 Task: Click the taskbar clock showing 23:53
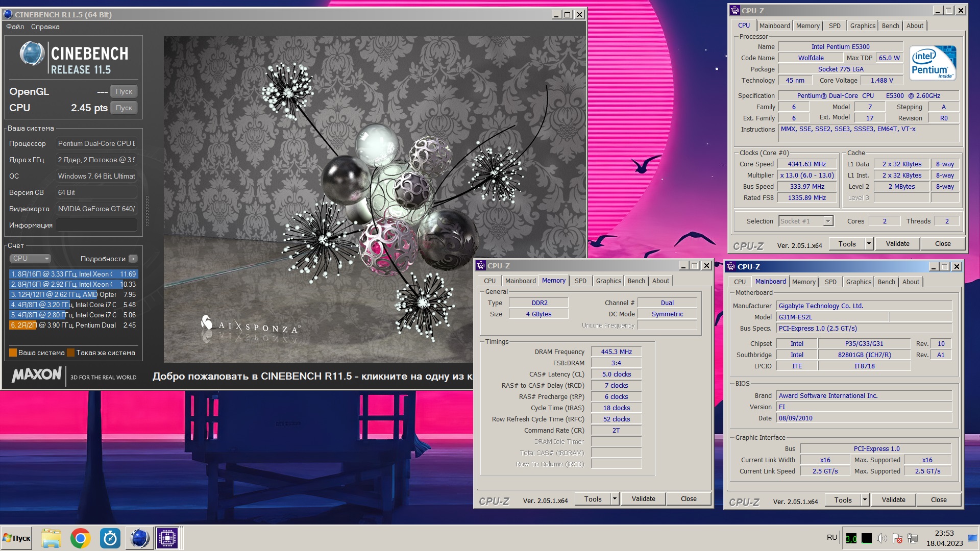coord(944,538)
